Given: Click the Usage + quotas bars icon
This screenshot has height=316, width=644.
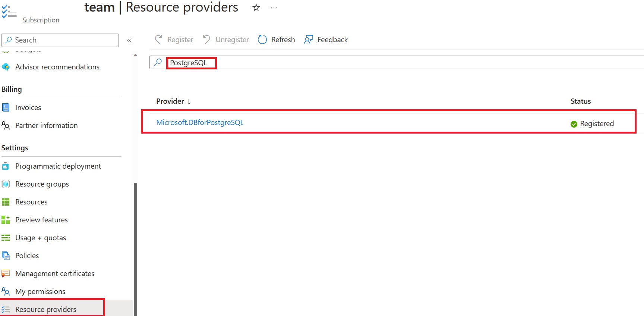Looking at the screenshot, I should click(x=6, y=238).
